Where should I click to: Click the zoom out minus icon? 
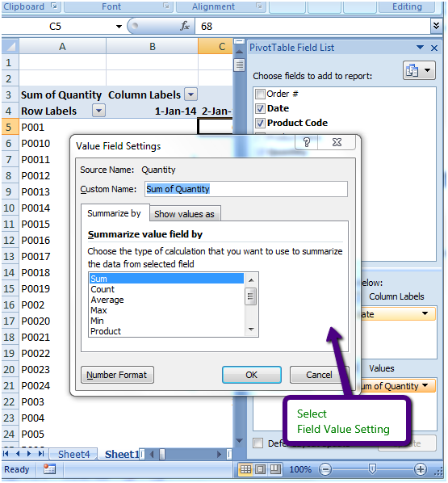point(325,469)
